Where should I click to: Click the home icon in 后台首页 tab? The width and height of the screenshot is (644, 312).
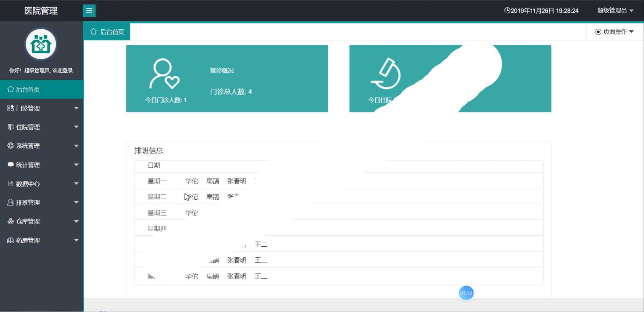point(93,32)
